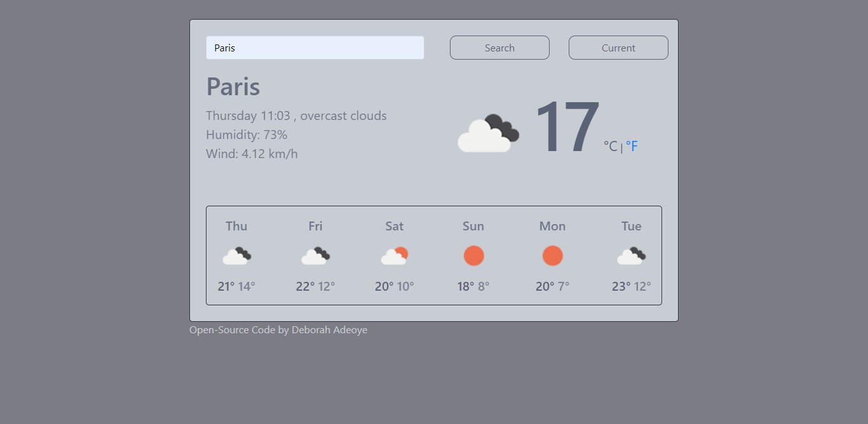The height and width of the screenshot is (424, 868).
Task: Select Thursday's cloudy forecast icon
Action: (x=236, y=256)
